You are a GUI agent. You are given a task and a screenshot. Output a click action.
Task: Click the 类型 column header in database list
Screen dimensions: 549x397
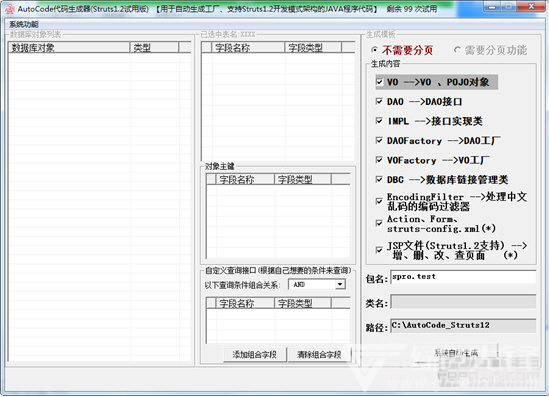pyautogui.click(x=154, y=48)
